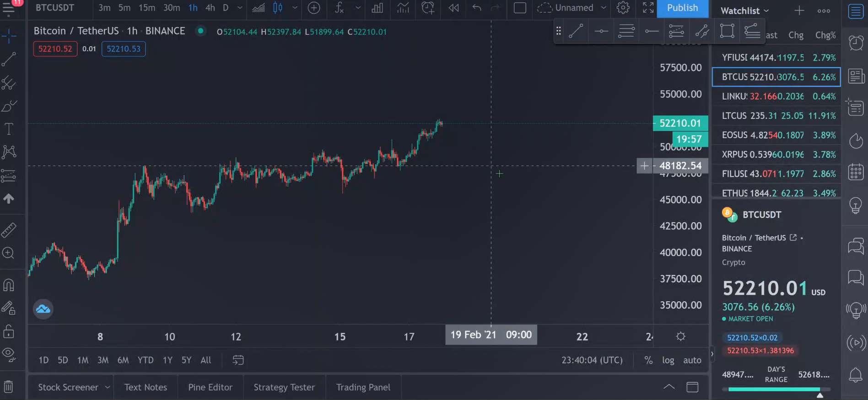Open the Watchlist title dropdown
868x400 pixels.
point(744,11)
